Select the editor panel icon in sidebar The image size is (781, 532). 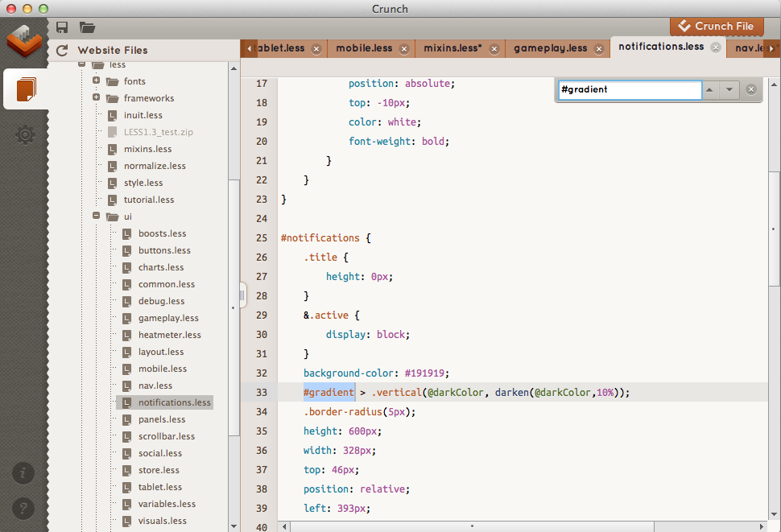point(25,89)
